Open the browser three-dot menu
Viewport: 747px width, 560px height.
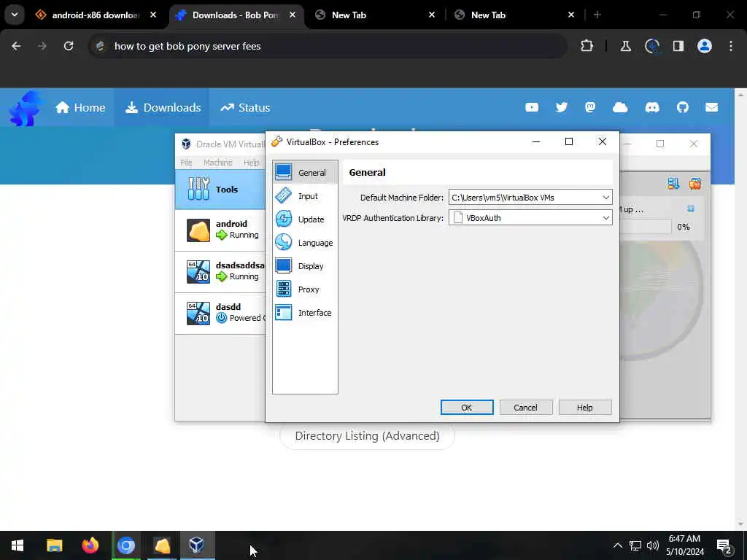coord(731,46)
